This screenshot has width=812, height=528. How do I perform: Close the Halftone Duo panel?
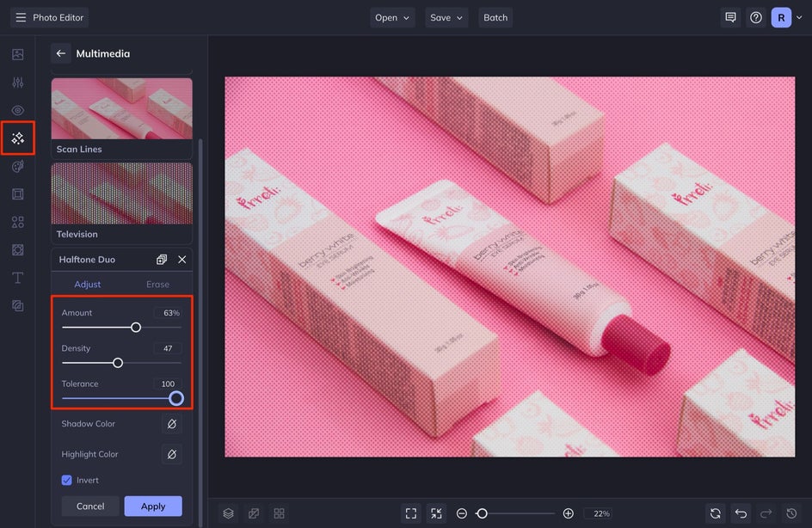pyautogui.click(x=181, y=260)
